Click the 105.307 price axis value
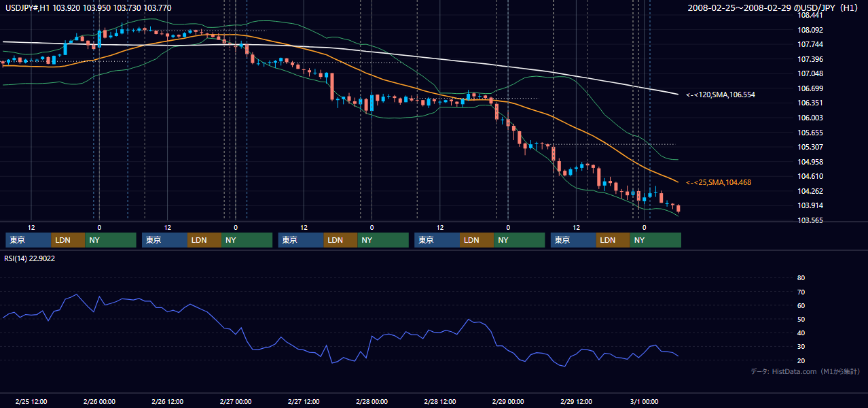The height and width of the screenshot is (408, 868). (x=811, y=147)
